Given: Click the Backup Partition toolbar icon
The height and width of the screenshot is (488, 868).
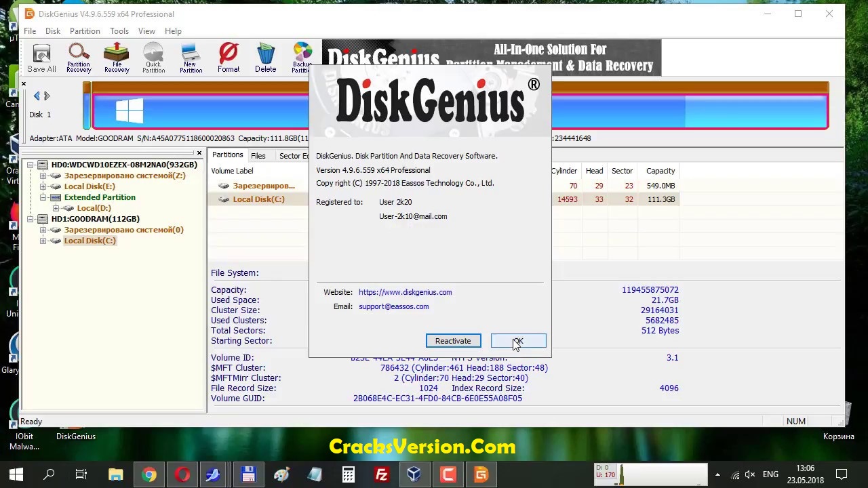Looking at the screenshot, I should click(302, 58).
